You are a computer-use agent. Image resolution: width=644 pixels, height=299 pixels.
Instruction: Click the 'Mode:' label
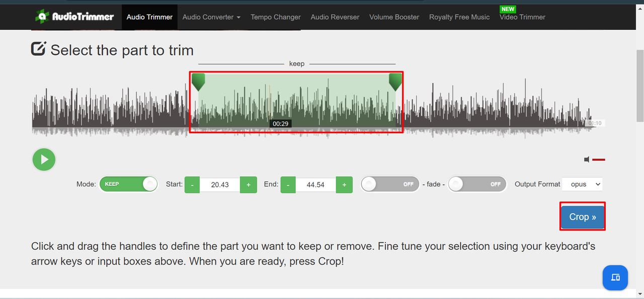coord(86,184)
